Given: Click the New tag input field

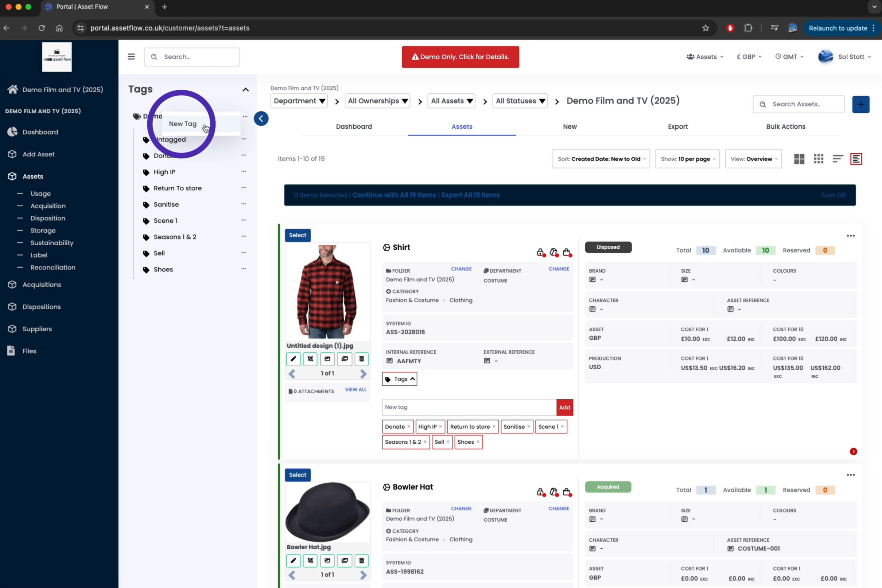Looking at the screenshot, I should [x=469, y=407].
